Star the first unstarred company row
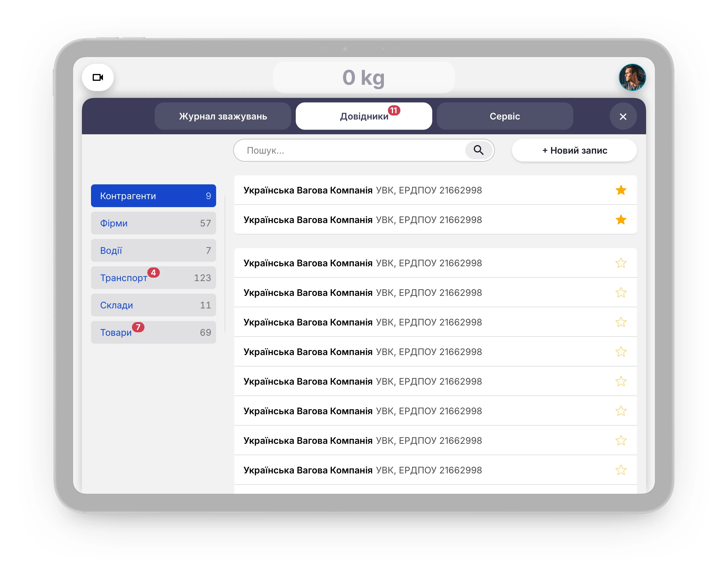The width and height of the screenshot is (728, 569). (x=620, y=263)
